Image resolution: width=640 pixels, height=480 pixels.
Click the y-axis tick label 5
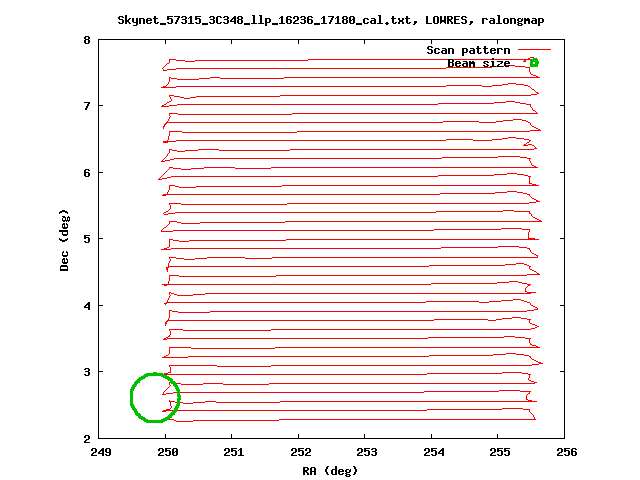[87, 239]
